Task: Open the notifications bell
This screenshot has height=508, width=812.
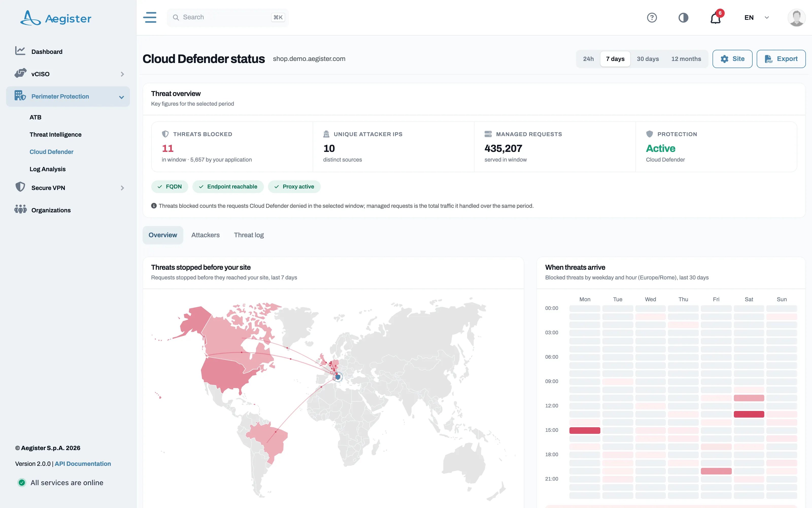Action: 715,18
